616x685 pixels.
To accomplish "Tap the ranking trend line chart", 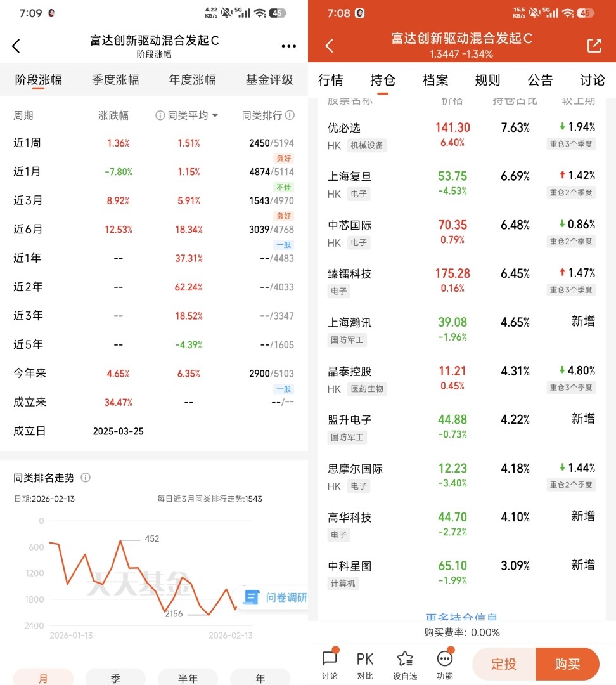I will point(144,577).
